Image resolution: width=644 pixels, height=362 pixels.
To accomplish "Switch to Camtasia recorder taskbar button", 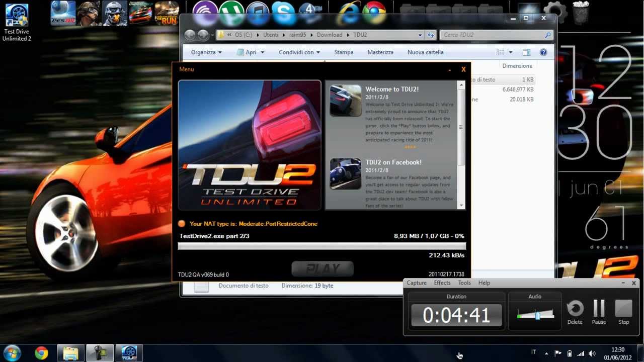I will pos(100,353).
